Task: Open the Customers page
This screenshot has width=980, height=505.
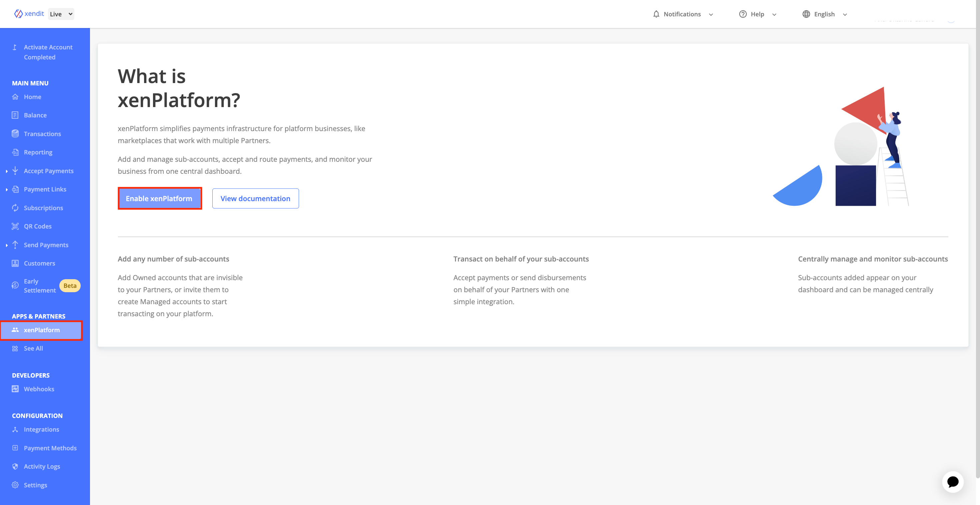Action: [x=39, y=263]
